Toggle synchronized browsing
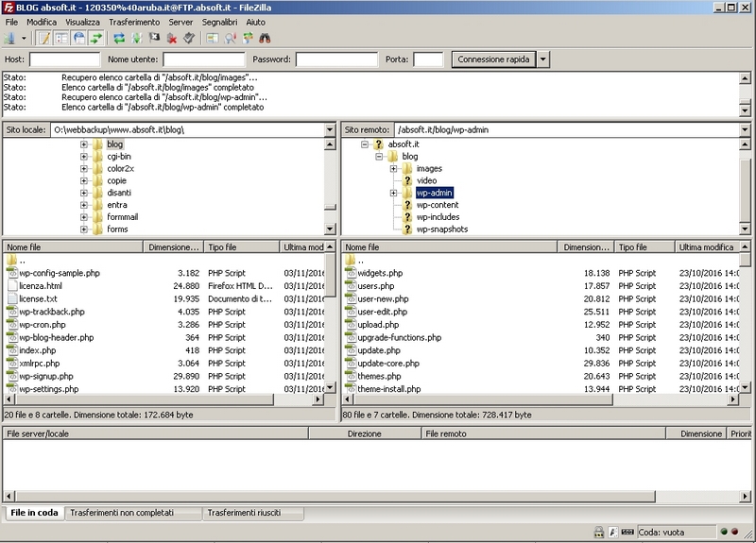The image size is (756, 543). [x=248, y=38]
